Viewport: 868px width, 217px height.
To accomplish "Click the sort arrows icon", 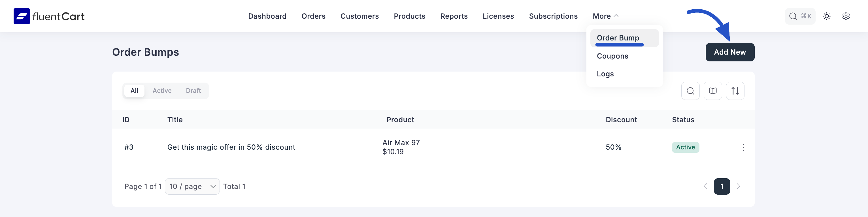I will click(x=735, y=91).
